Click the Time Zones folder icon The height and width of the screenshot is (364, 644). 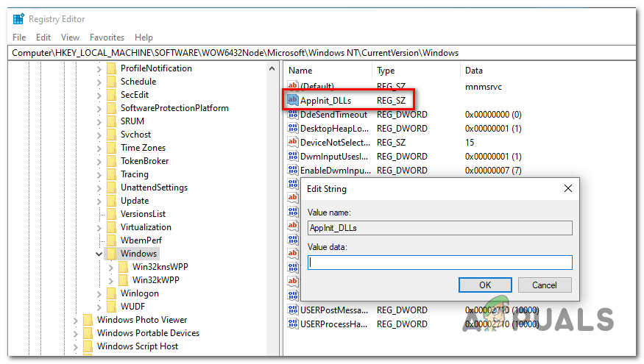point(111,148)
